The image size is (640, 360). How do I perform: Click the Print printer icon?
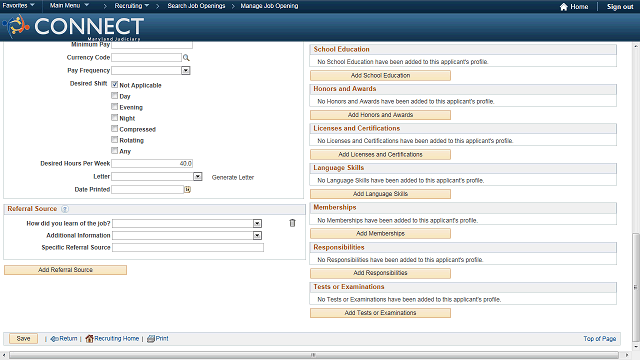tap(151, 338)
